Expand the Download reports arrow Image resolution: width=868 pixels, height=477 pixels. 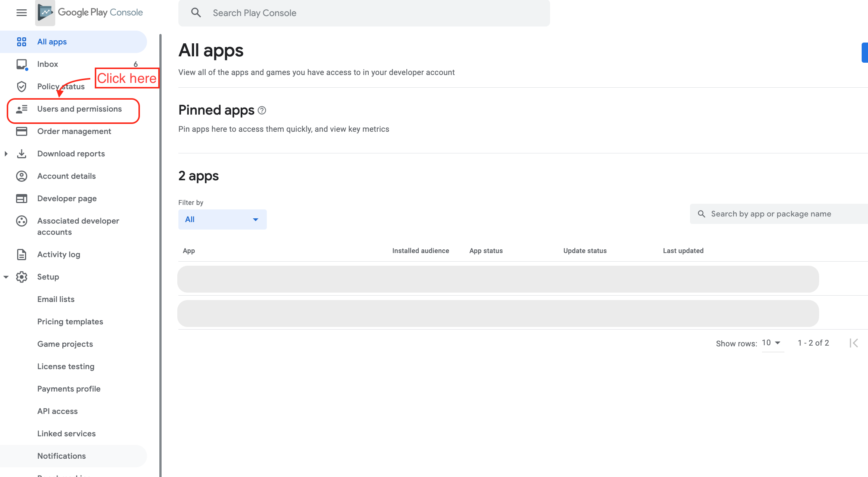(x=6, y=154)
